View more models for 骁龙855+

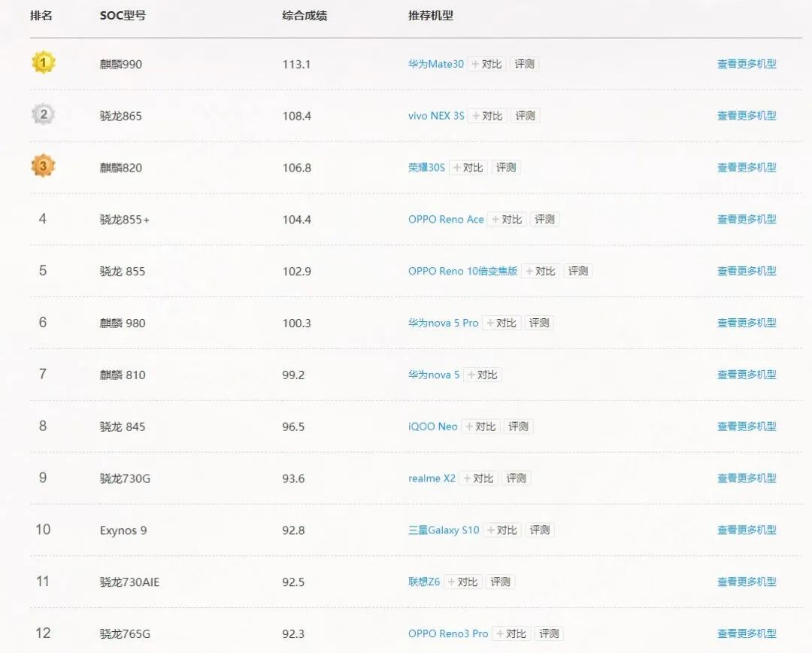coord(747,219)
